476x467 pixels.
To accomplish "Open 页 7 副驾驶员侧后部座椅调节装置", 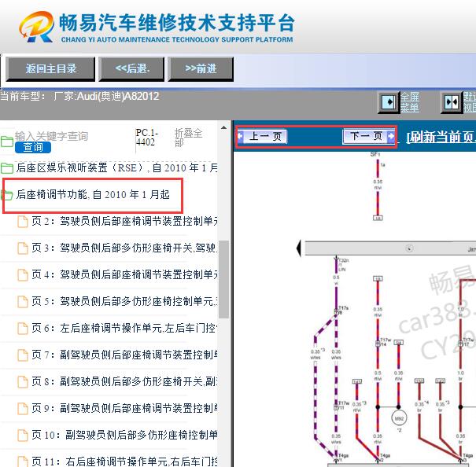I will (124, 355).
